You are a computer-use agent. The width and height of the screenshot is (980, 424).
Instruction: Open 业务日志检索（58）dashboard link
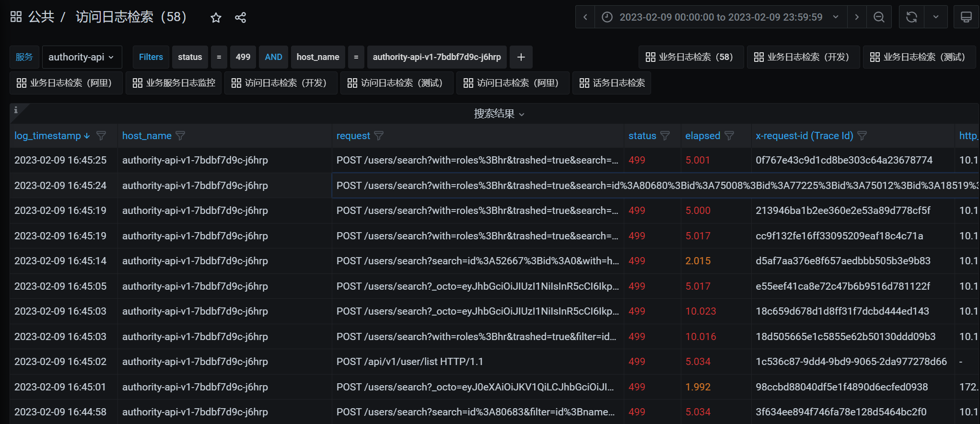(x=691, y=57)
